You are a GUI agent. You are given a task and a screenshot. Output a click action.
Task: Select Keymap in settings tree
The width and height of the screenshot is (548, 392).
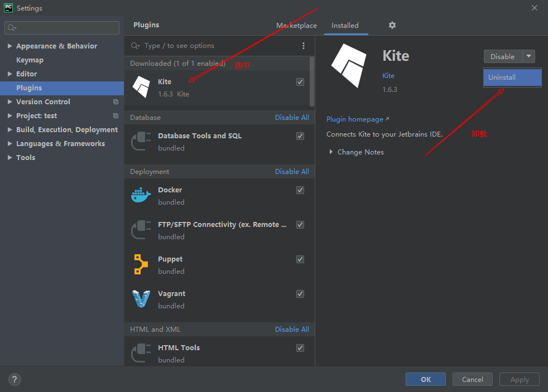coord(30,60)
